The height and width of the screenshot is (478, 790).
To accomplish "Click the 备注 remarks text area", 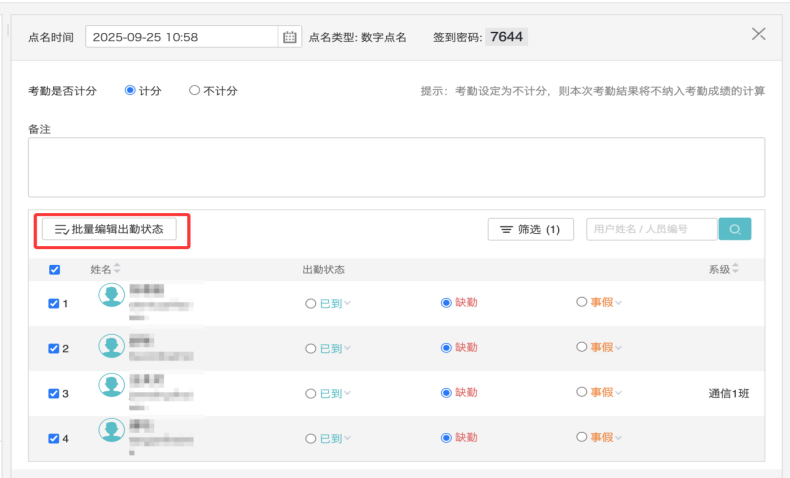I will pyautogui.click(x=396, y=167).
